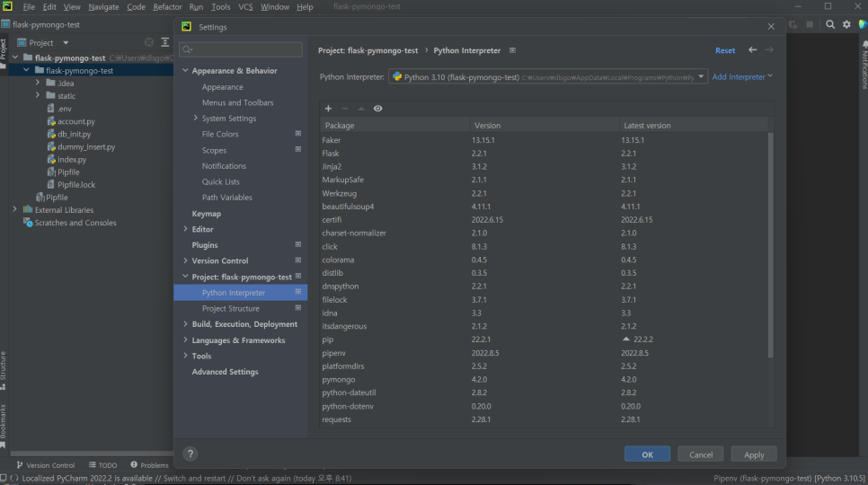This screenshot has height=485, width=868.
Task: Expand Languages & Frameworks section
Action: point(185,340)
